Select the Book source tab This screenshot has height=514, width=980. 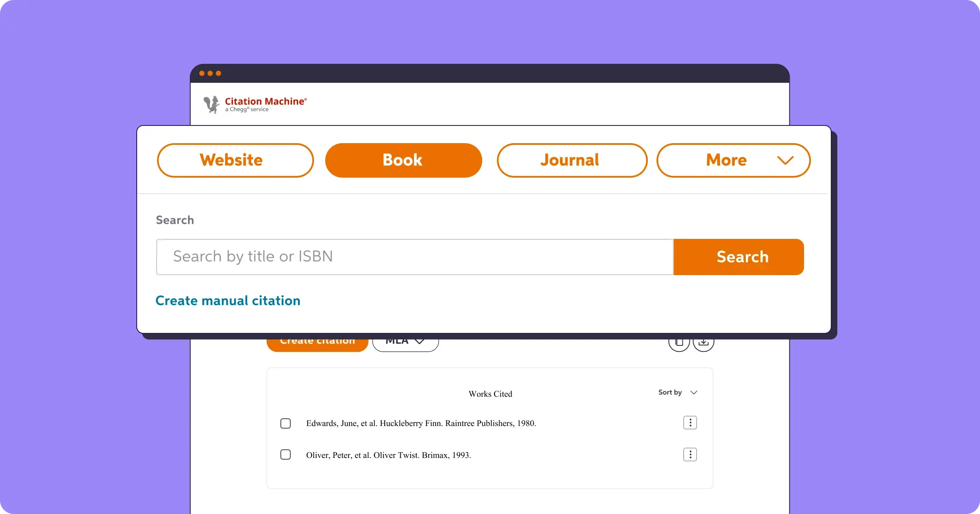pyautogui.click(x=403, y=160)
